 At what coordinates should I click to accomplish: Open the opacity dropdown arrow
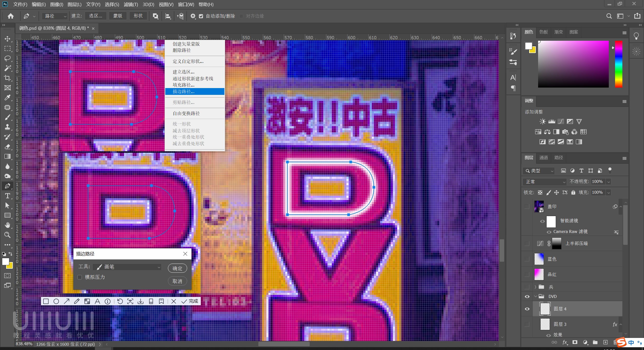tap(609, 182)
